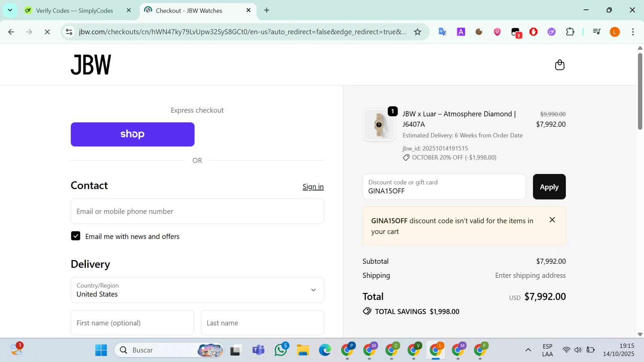The height and width of the screenshot is (362, 644).
Task: Open a new browser tab
Action: coord(267,10)
